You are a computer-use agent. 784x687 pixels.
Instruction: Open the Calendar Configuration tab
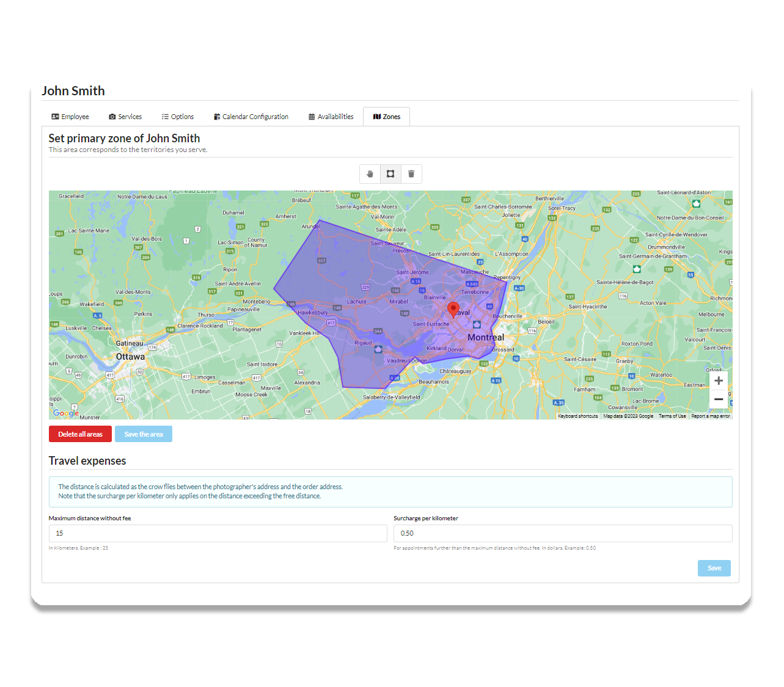251,117
